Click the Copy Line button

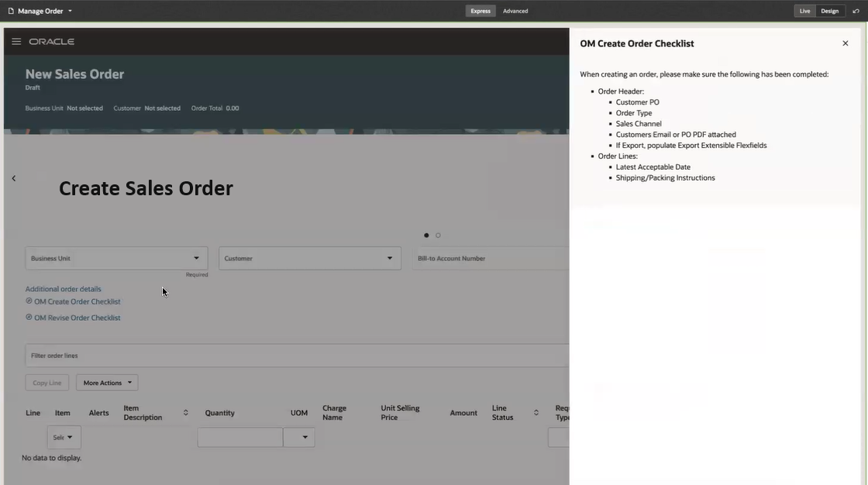pyautogui.click(x=46, y=382)
